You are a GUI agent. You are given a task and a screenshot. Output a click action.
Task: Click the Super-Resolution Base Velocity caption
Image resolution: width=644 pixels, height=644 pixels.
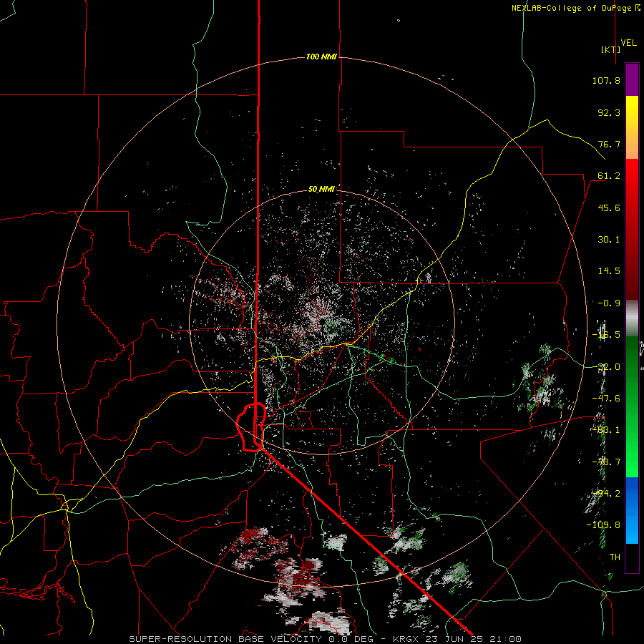click(x=325, y=639)
